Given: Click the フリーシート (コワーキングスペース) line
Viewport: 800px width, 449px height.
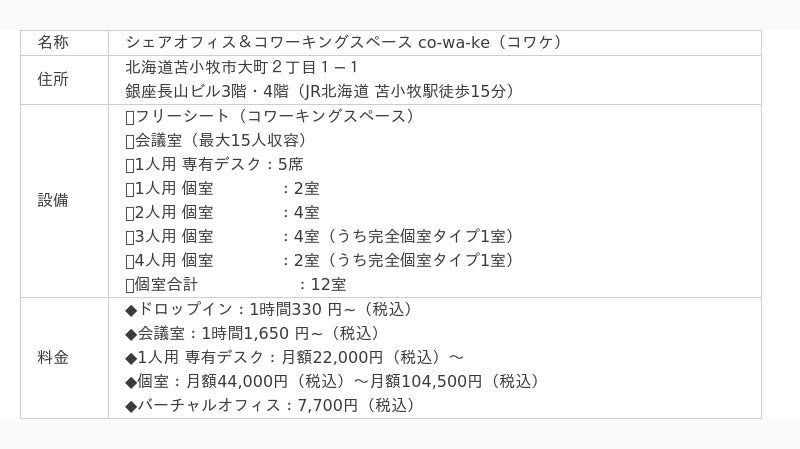Looking at the screenshot, I should tap(270, 115).
